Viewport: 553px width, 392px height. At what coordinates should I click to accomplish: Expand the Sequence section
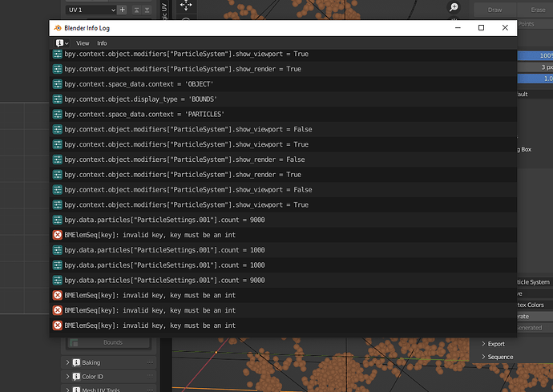[x=483, y=357]
